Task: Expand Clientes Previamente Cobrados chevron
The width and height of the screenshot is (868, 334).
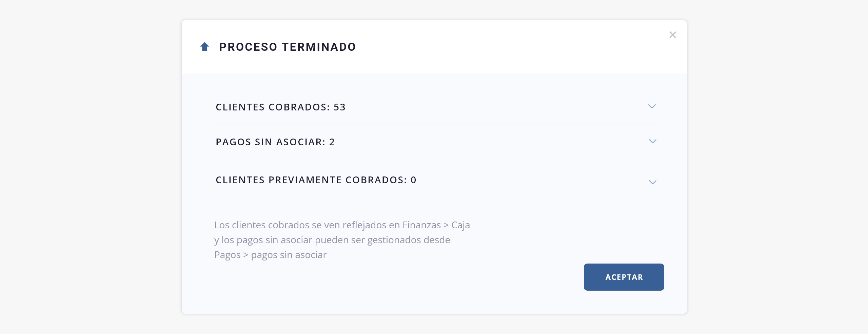Action: point(652,182)
